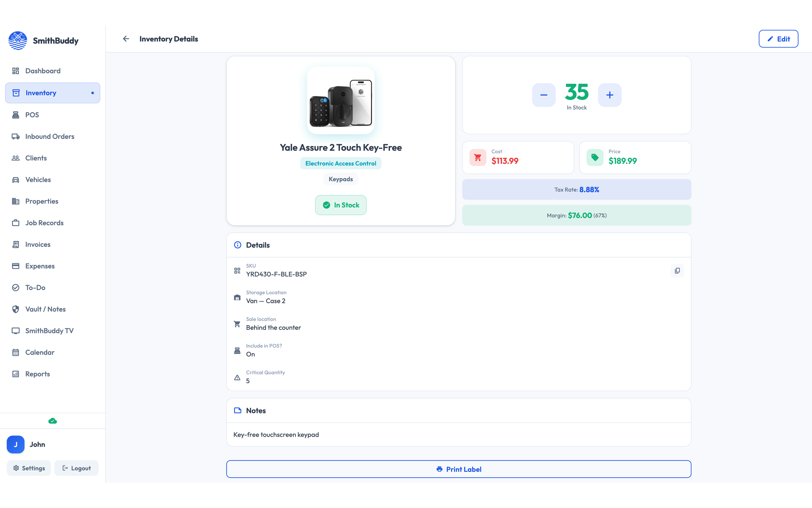Click the Vehicles car icon
This screenshot has width=812, height=508.
coord(16,180)
